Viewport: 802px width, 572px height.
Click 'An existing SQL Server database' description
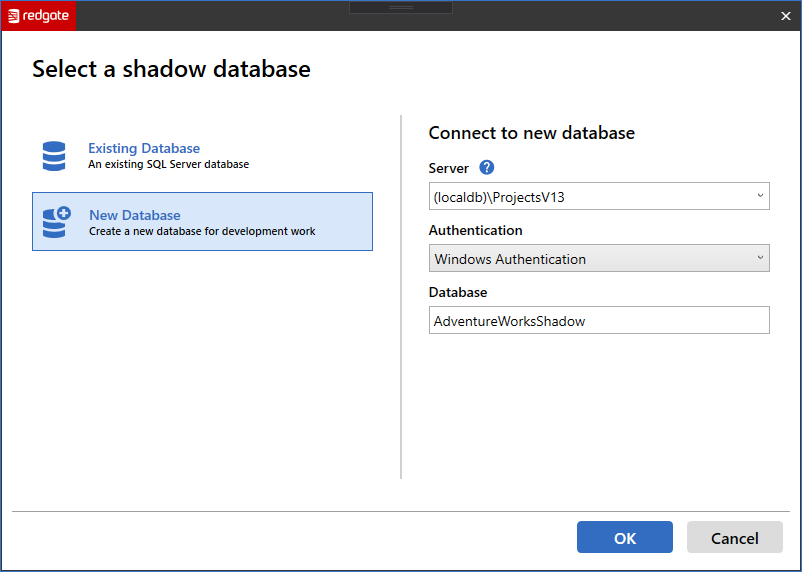point(168,164)
